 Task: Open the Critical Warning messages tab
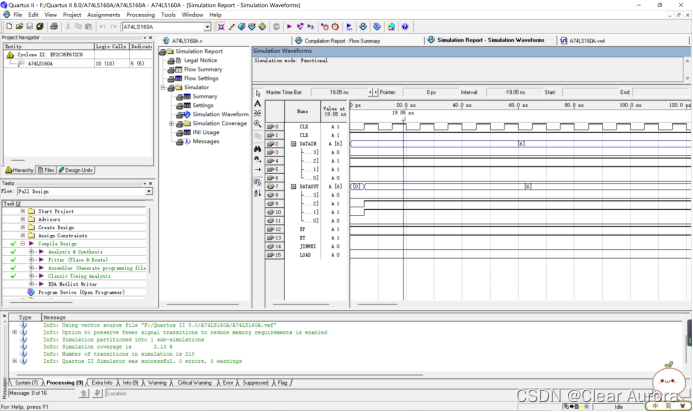pos(194,382)
